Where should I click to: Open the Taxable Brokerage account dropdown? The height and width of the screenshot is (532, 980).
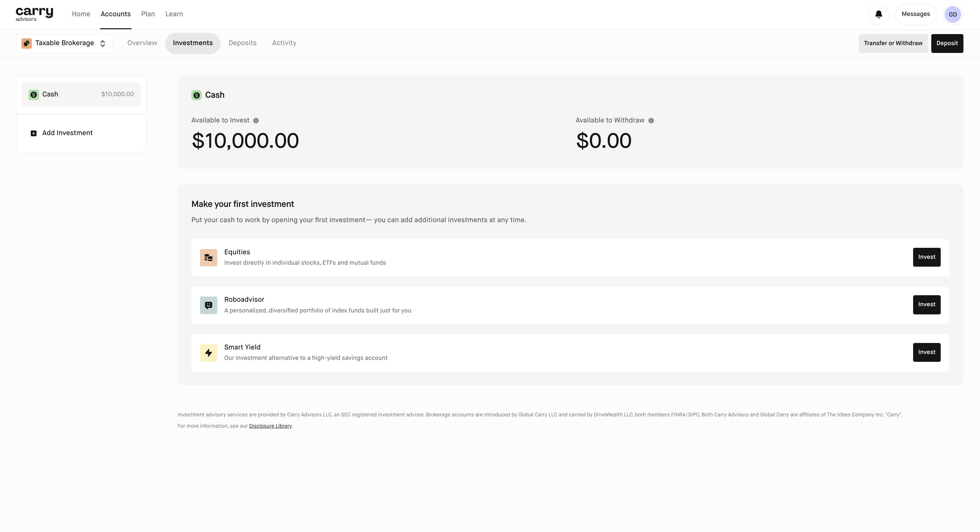click(64, 44)
